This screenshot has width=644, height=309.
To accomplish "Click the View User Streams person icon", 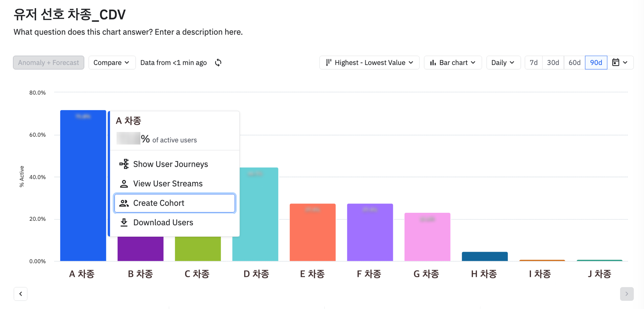I will 124,183.
